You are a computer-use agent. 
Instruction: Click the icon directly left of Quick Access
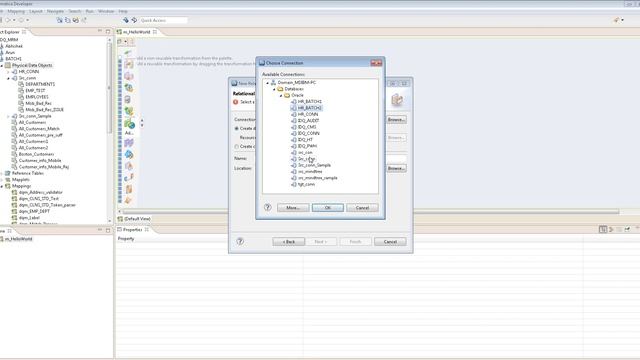(134, 20)
